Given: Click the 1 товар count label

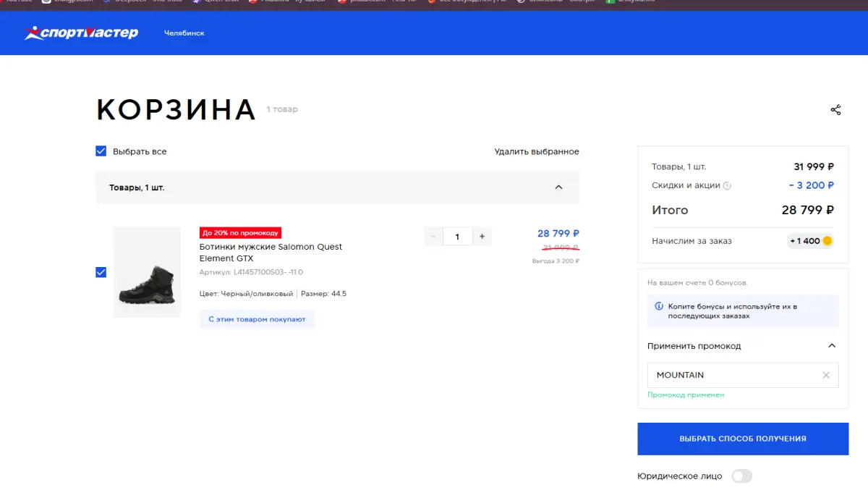Looking at the screenshot, I should [282, 109].
